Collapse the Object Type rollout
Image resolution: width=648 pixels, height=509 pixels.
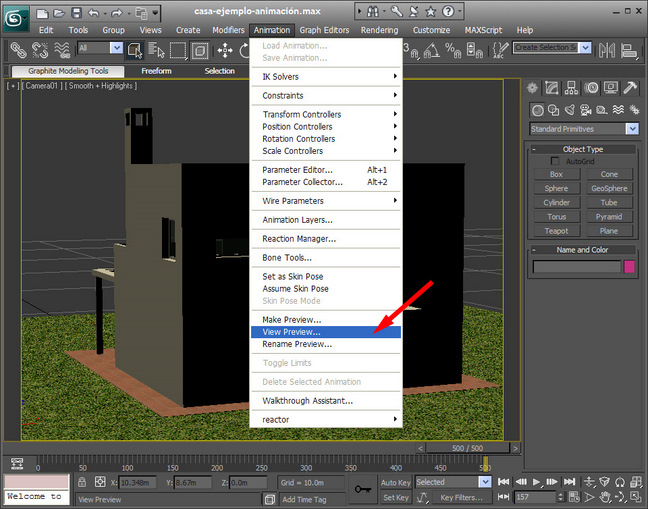tap(582, 149)
